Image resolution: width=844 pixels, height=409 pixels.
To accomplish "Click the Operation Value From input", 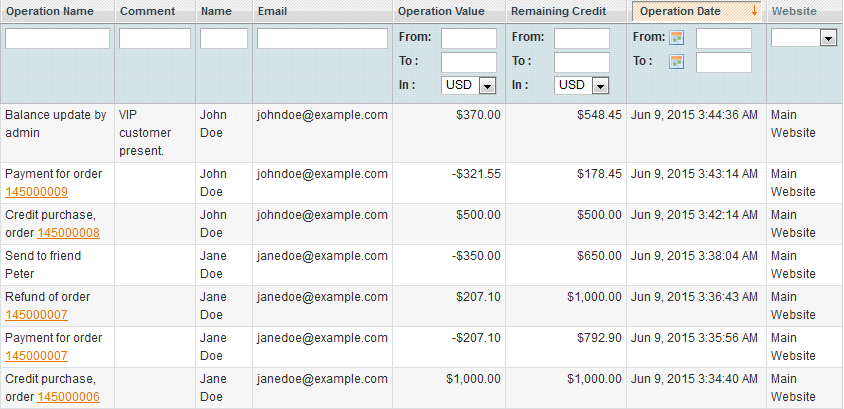I will [x=469, y=38].
